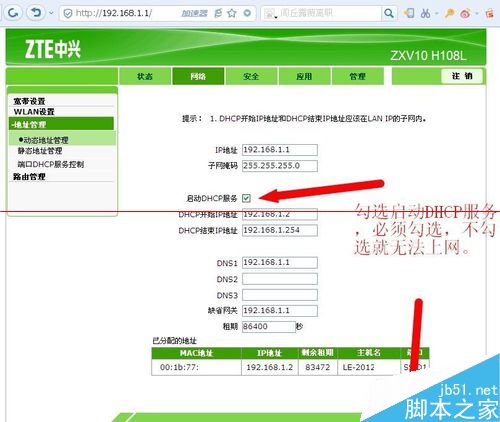The image size is (500, 422).
Task: Click the magnifier search icon
Action: [x=389, y=13]
